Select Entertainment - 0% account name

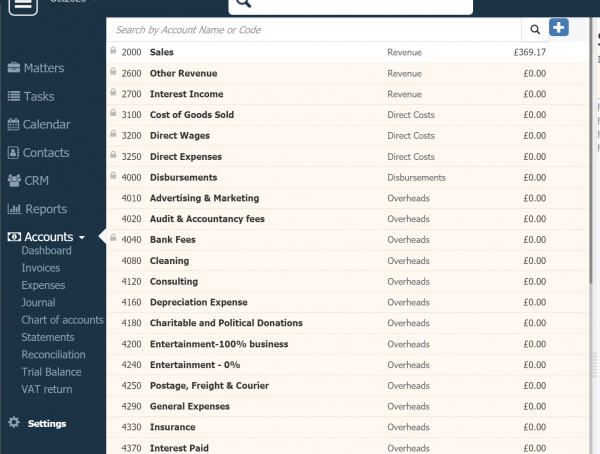coord(195,364)
